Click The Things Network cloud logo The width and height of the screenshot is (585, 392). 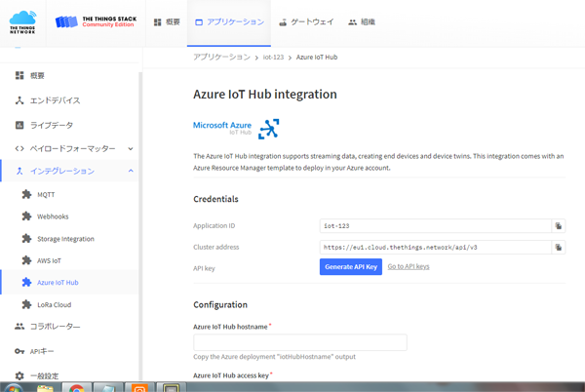tap(22, 22)
